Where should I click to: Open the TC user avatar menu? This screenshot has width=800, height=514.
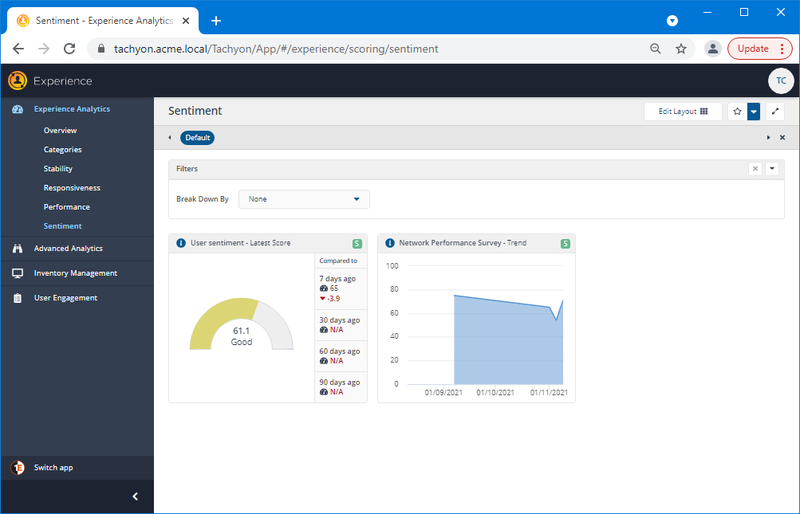[x=781, y=81]
